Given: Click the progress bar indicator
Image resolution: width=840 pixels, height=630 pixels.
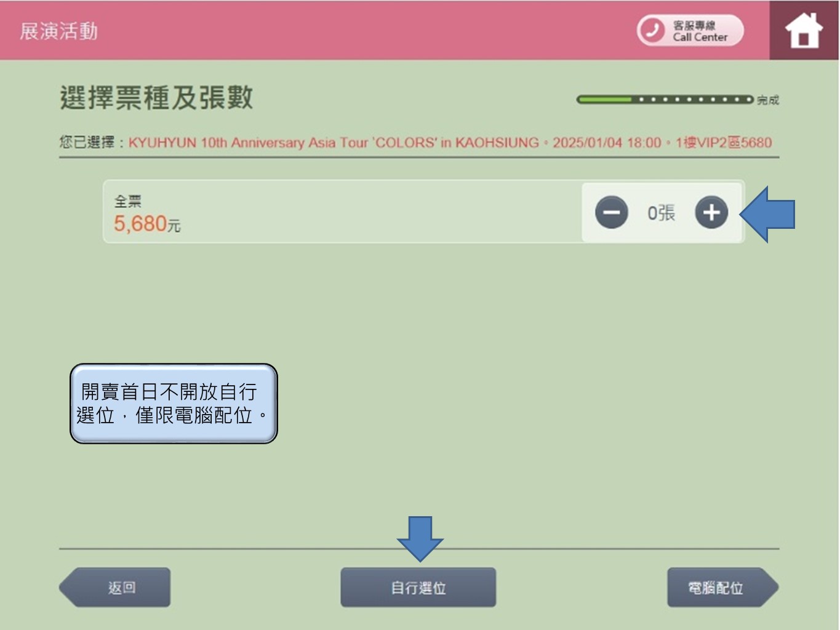Looking at the screenshot, I should pyautogui.click(x=665, y=100).
